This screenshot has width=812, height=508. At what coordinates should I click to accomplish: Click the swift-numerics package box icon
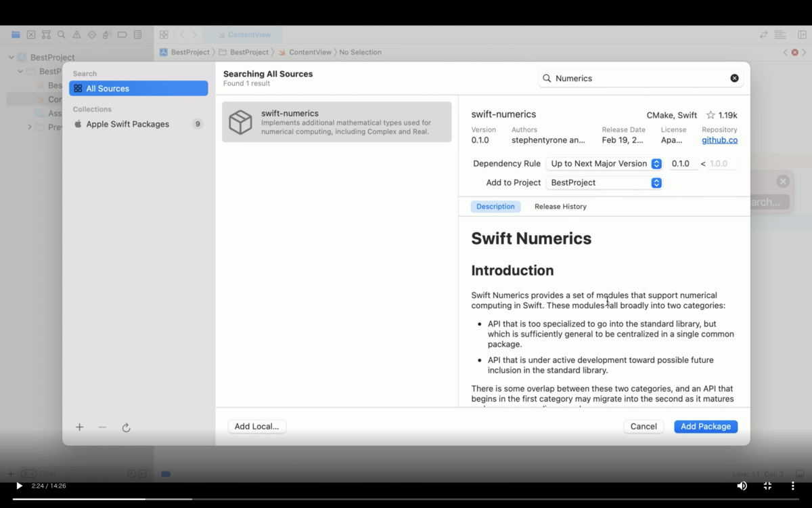pyautogui.click(x=240, y=122)
